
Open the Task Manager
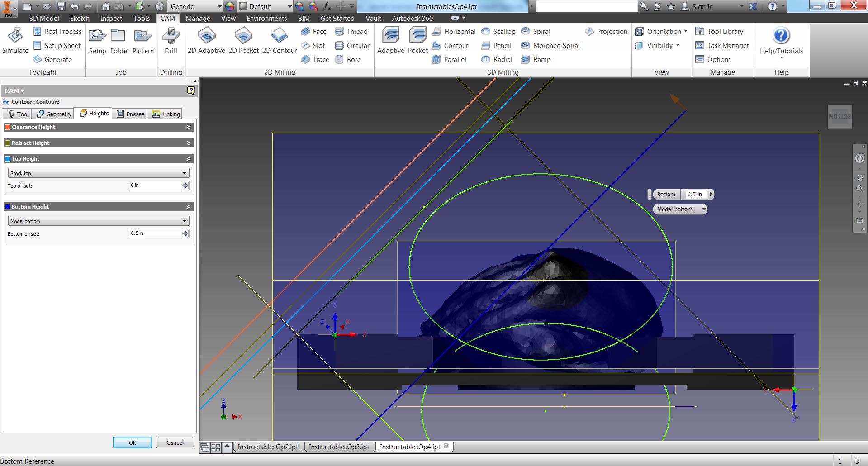coord(722,46)
